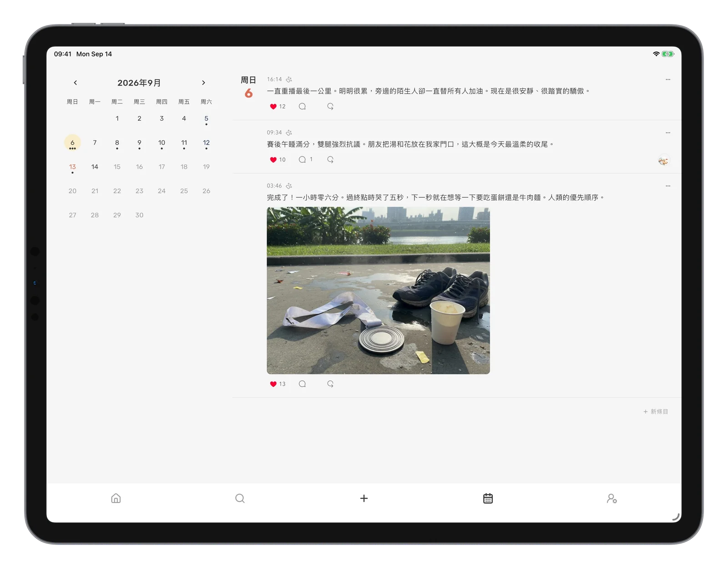Open more options for 03:46 entry
The width and height of the screenshot is (728, 569).
coord(668,186)
